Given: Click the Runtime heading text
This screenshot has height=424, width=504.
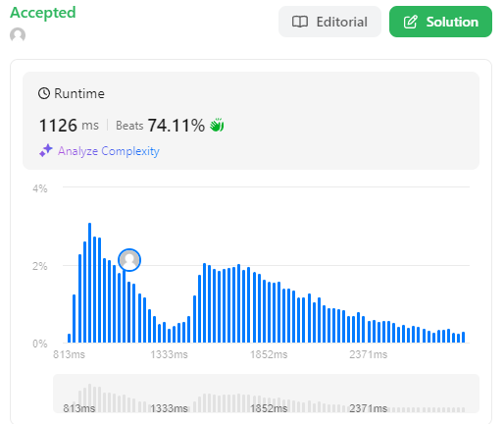Looking at the screenshot, I should point(79,93).
